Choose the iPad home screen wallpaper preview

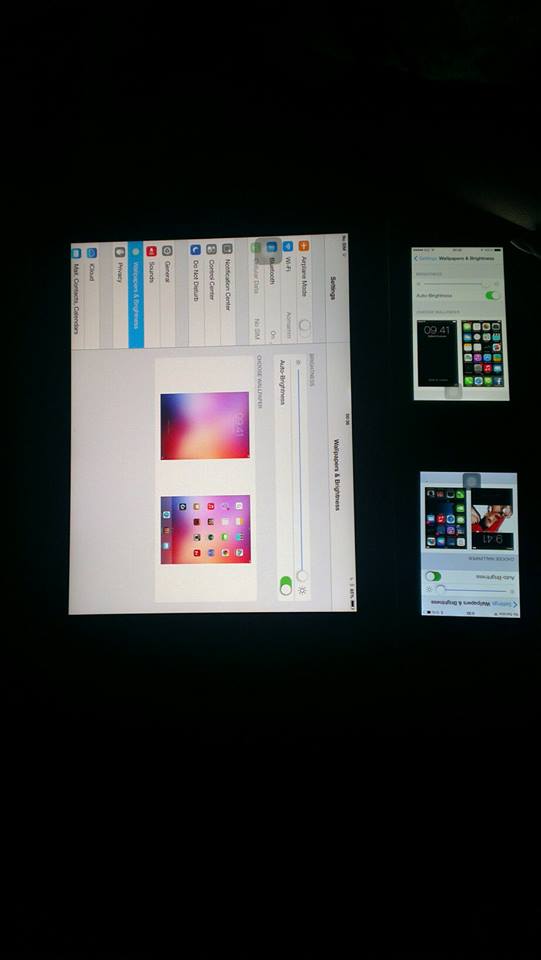(x=206, y=529)
